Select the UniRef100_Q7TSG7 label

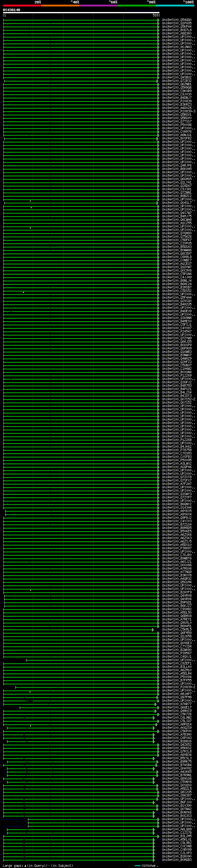177,121
